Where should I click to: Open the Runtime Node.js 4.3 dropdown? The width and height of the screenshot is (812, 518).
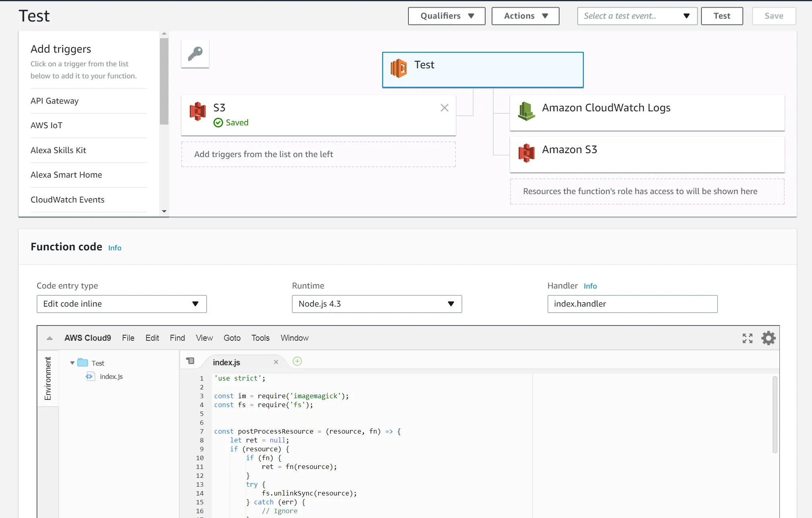(377, 304)
